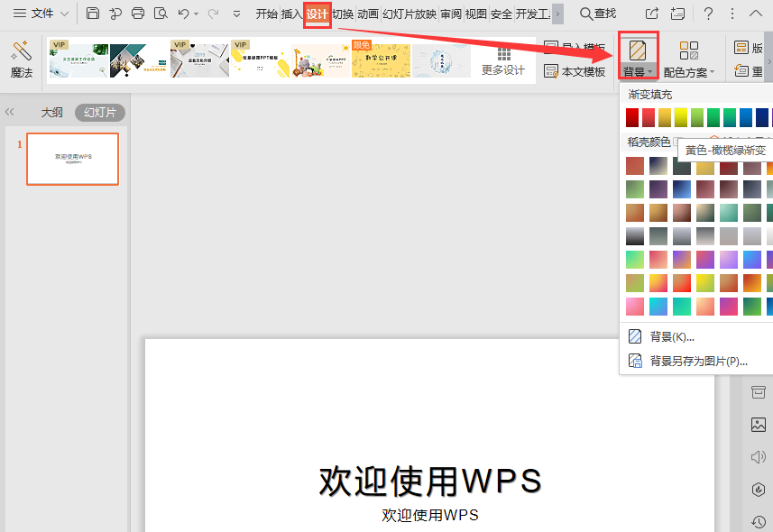Click the Undo arrow icon

pyautogui.click(x=184, y=14)
